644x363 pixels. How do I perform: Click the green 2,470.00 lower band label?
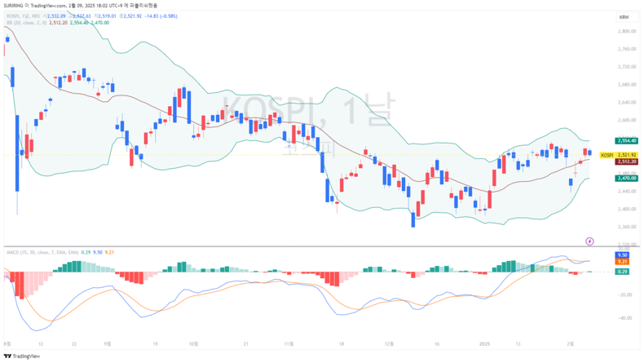[626, 178]
